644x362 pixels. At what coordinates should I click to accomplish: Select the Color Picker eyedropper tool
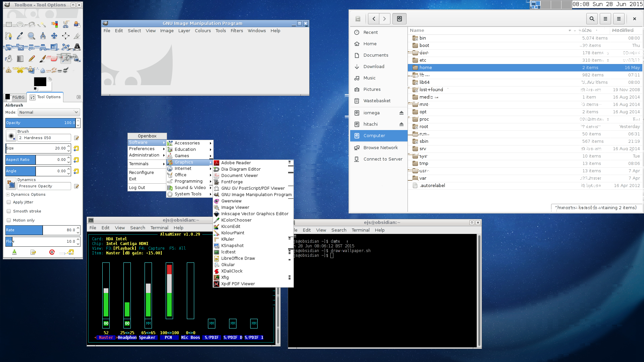coord(20,36)
